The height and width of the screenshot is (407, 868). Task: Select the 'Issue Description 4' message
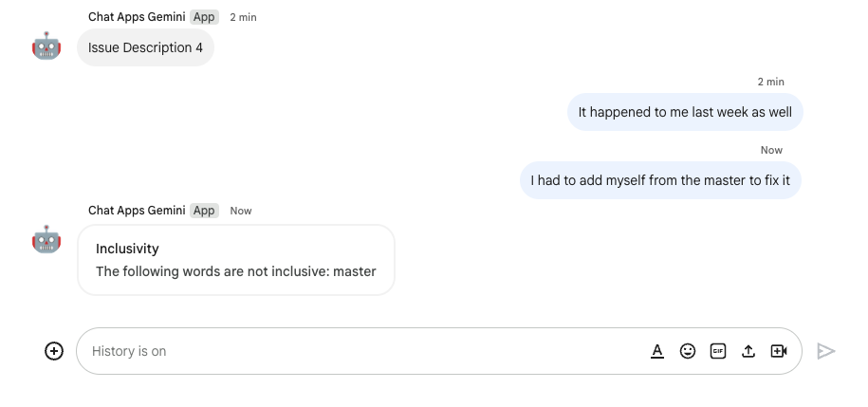[145, 47]
